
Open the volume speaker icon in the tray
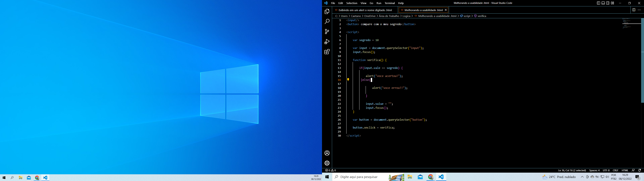point(607,177)
